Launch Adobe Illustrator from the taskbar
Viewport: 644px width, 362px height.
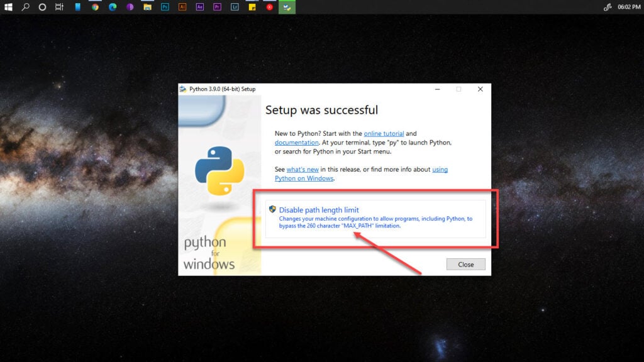pos(182,7)
